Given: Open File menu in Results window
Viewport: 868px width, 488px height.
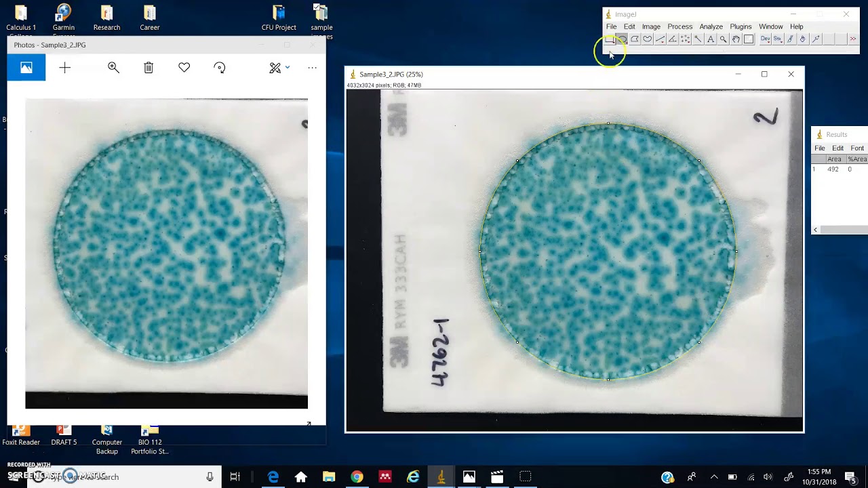Looking at the screenshot, I should pos(819,148).
